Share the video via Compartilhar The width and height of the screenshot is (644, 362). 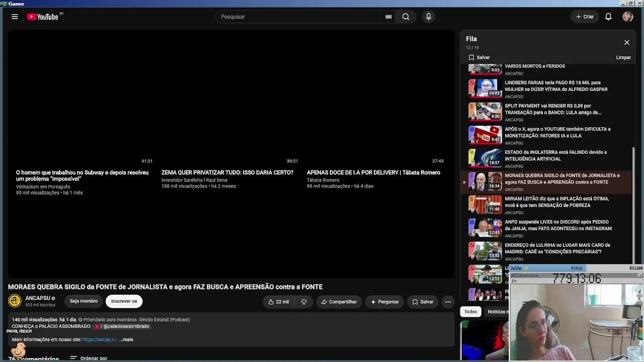coord(339,302)
